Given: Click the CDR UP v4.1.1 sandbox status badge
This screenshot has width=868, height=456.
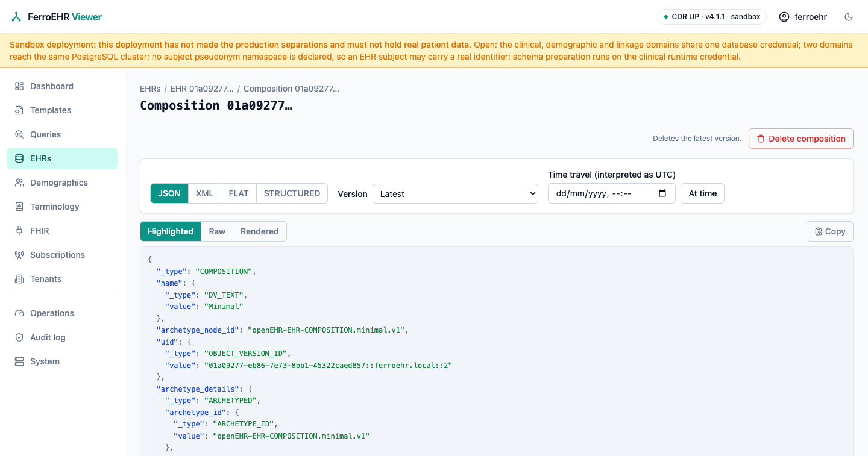Looking at the screenshot, I should point(712,17).
